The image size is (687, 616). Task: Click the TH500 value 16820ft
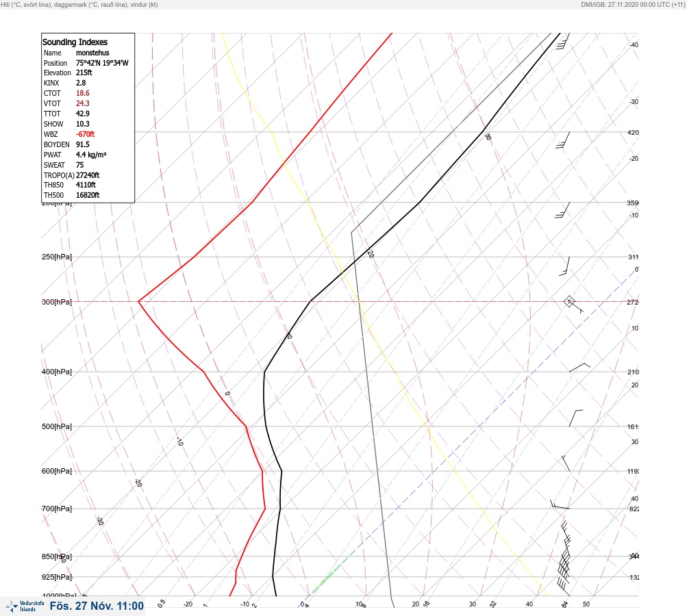point(88,195)
